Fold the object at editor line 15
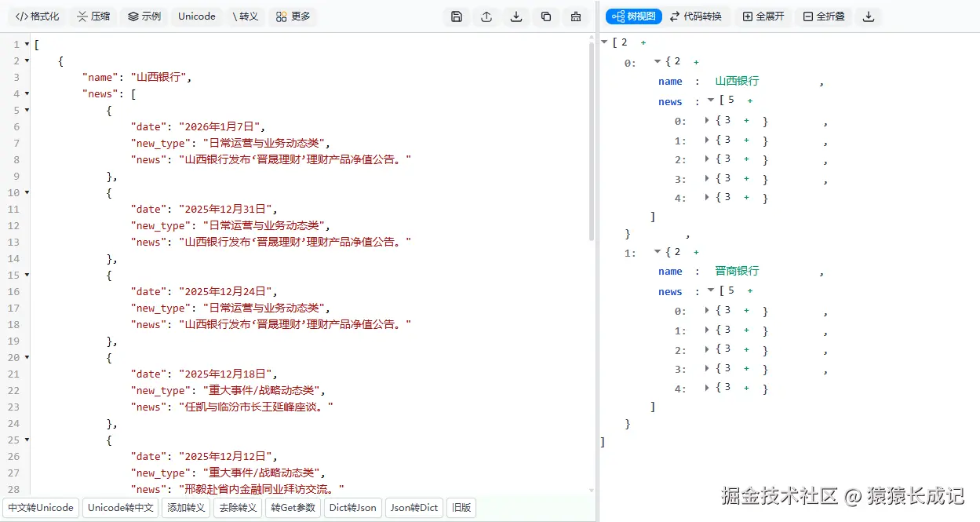 point(27,276)
